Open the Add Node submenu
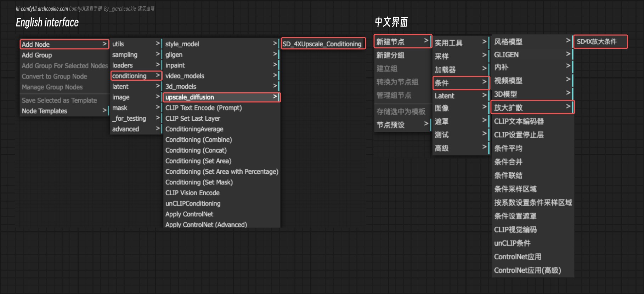Viewport: 644px width, 294px height. coord(64,44)
